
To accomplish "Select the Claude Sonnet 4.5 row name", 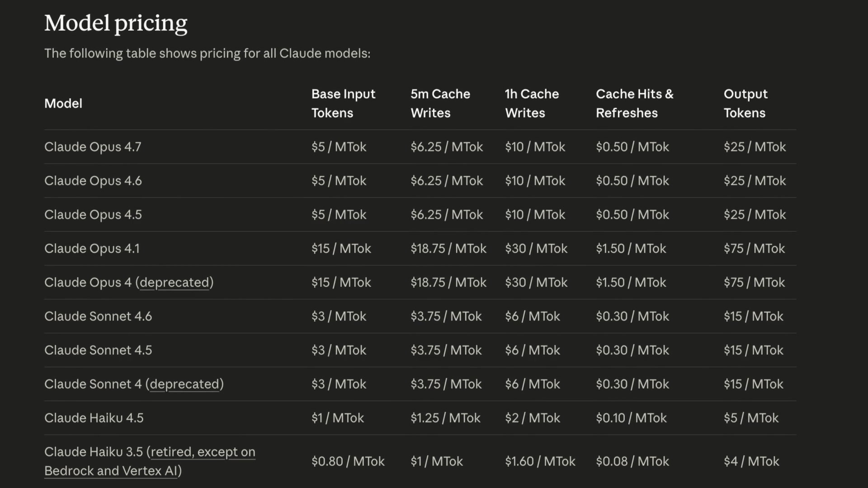I will pos(98,350).
